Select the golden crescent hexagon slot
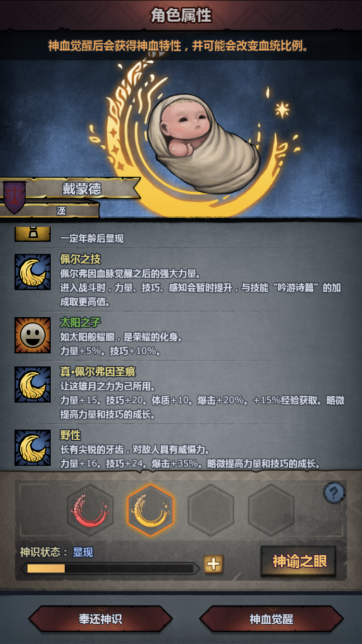Screen dimensions: 362x644 coord(151,510)
